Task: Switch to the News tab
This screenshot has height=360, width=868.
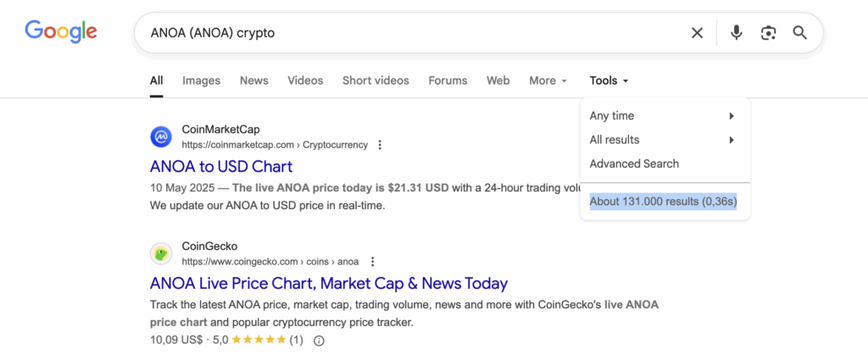Action: (253, 80)
